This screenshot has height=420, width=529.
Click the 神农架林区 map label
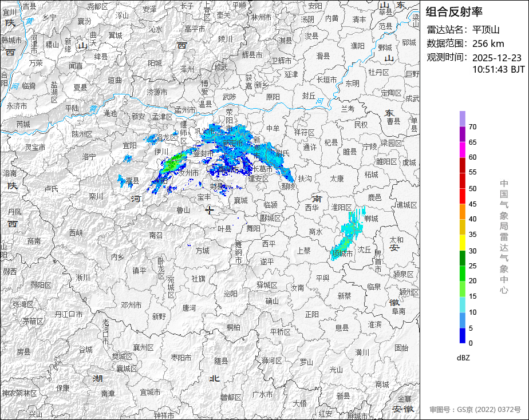[19, 393]
